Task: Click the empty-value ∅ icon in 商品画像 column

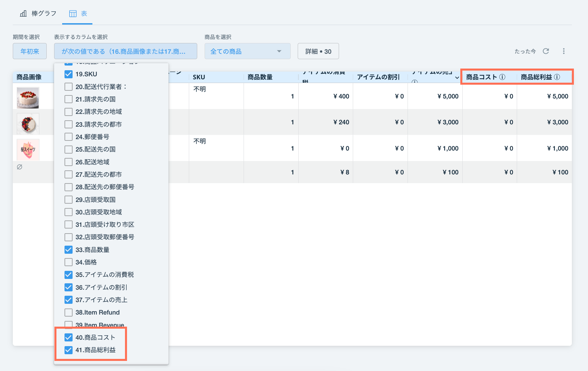Action: [19, 166]
